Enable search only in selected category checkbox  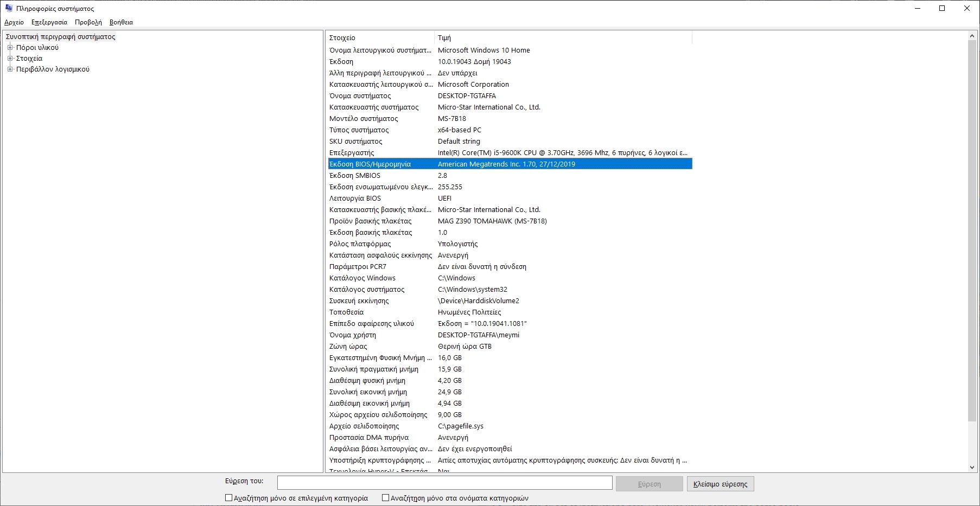228,497
